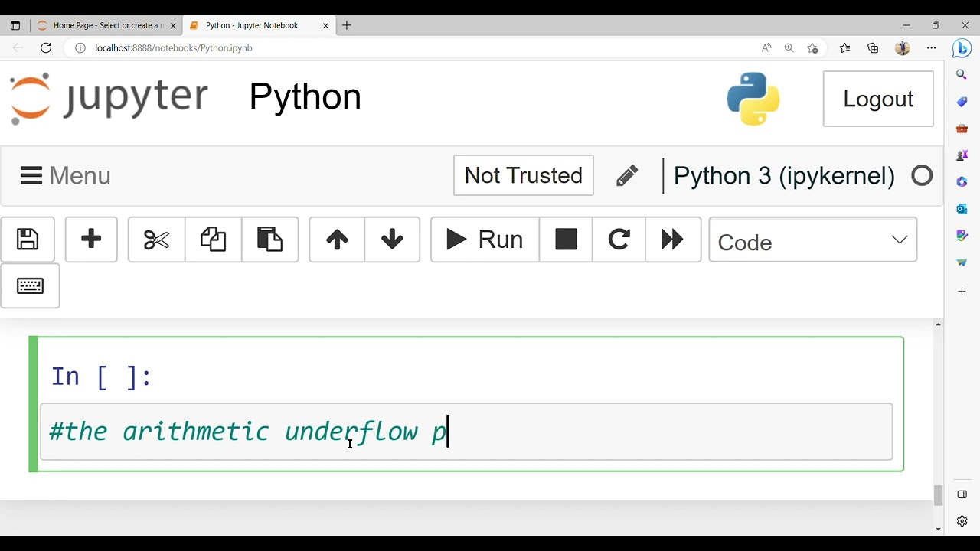
Task: Close the Home Page tab
Action: 173,25
